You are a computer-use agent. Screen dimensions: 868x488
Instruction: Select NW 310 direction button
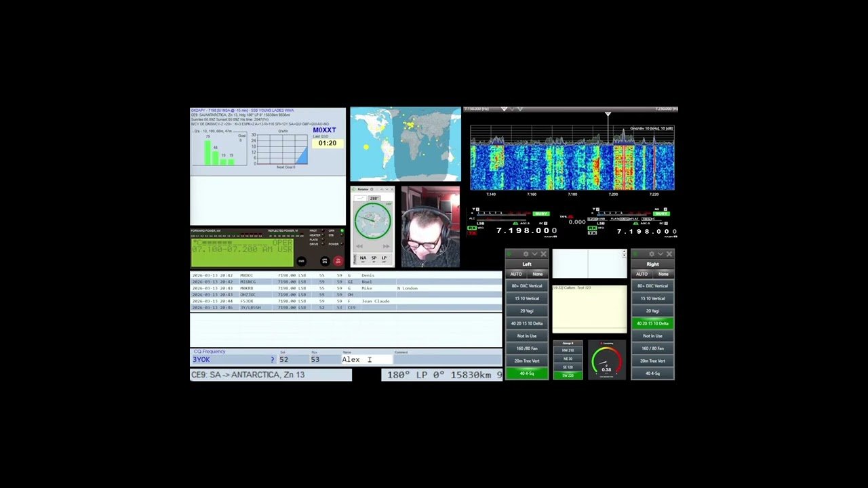(568, 350)
